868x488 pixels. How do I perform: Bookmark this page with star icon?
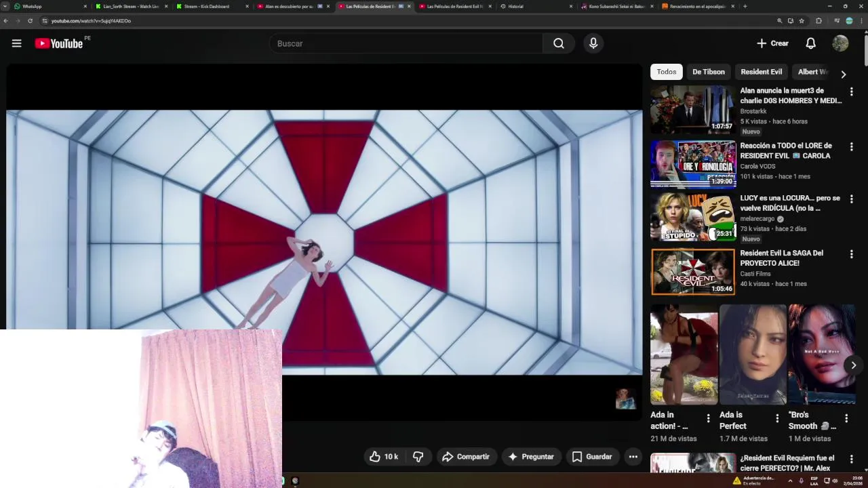[x=802, y=21]
